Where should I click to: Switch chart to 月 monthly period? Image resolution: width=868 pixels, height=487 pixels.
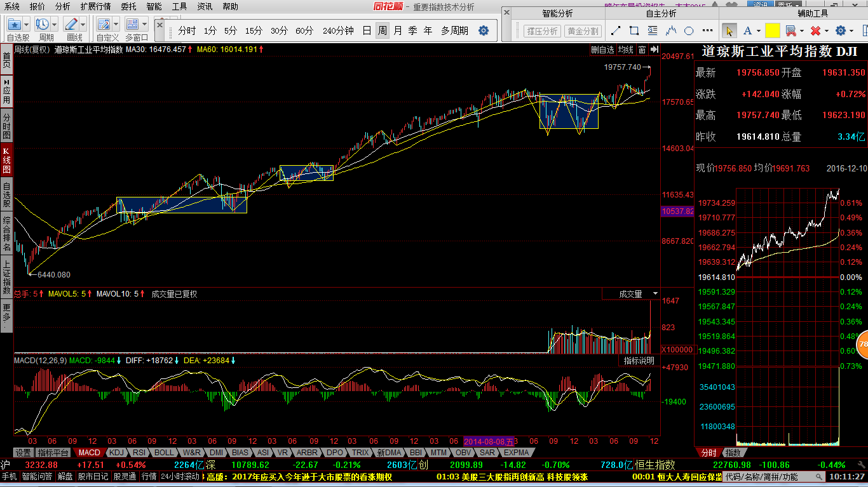coord(398,30)
